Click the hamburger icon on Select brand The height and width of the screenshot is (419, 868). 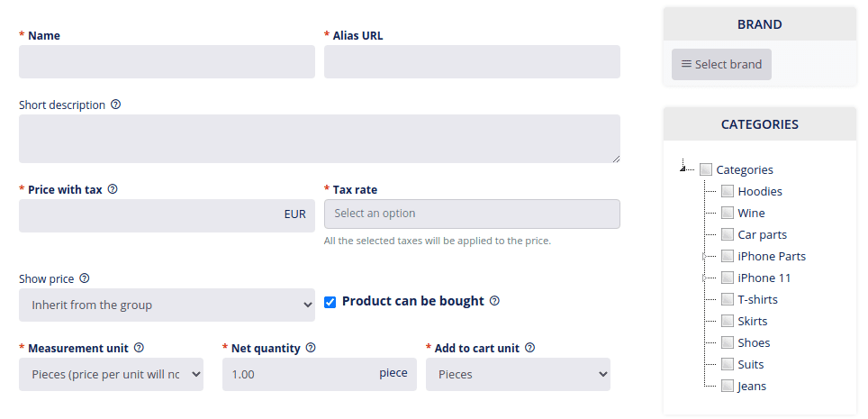[686, 64]
